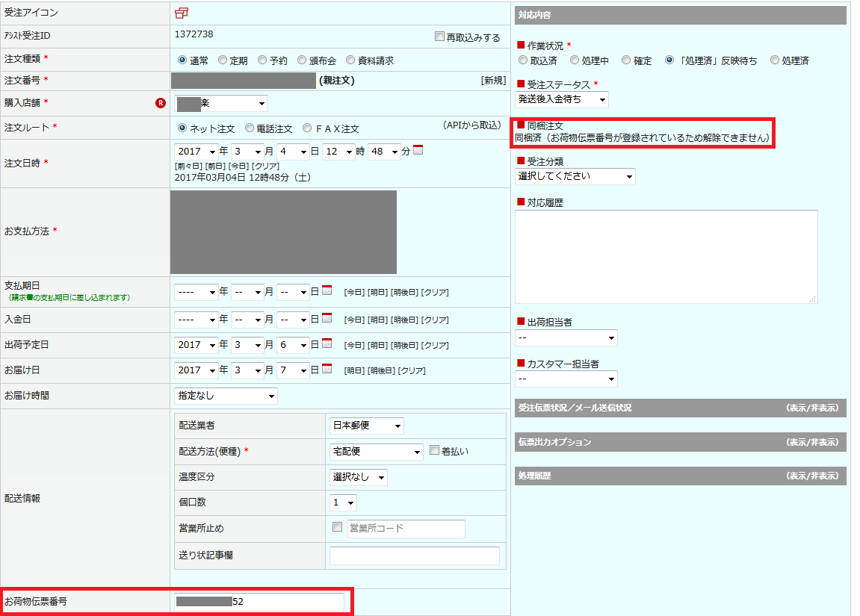Viewport: 860px width, 616px height.
Task: Open the 受注ステータス dropdown
Action: tap(561, 99)
